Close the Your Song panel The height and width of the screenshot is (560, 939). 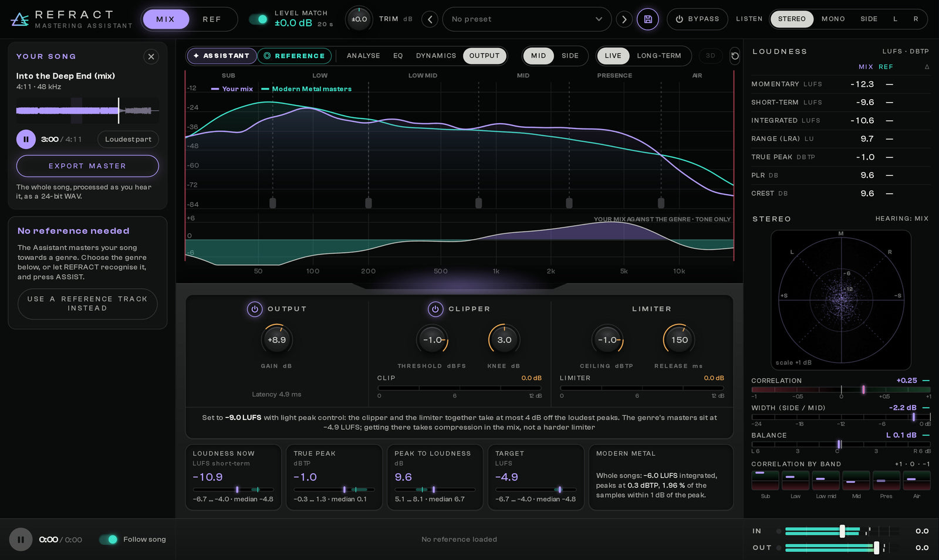coord(151,56)
